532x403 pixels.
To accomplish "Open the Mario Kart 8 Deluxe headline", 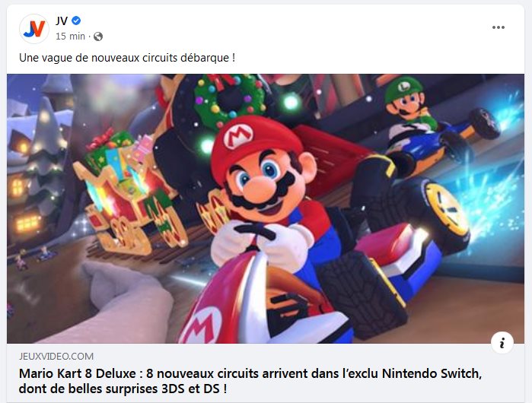I will pos(250,381).
